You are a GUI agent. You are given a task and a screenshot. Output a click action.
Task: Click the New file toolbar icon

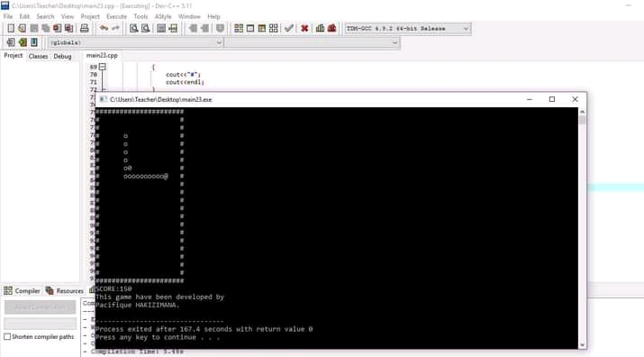11,28
